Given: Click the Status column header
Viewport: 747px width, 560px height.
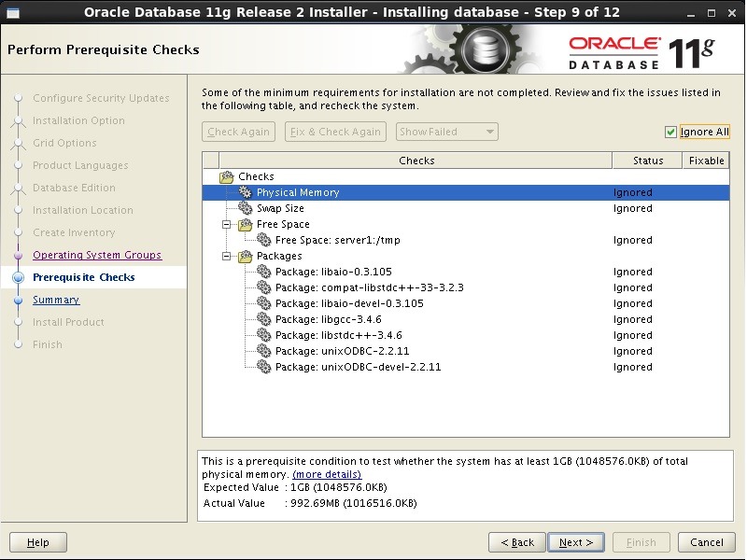Looking at the screenshot, I should pos(647,161).
